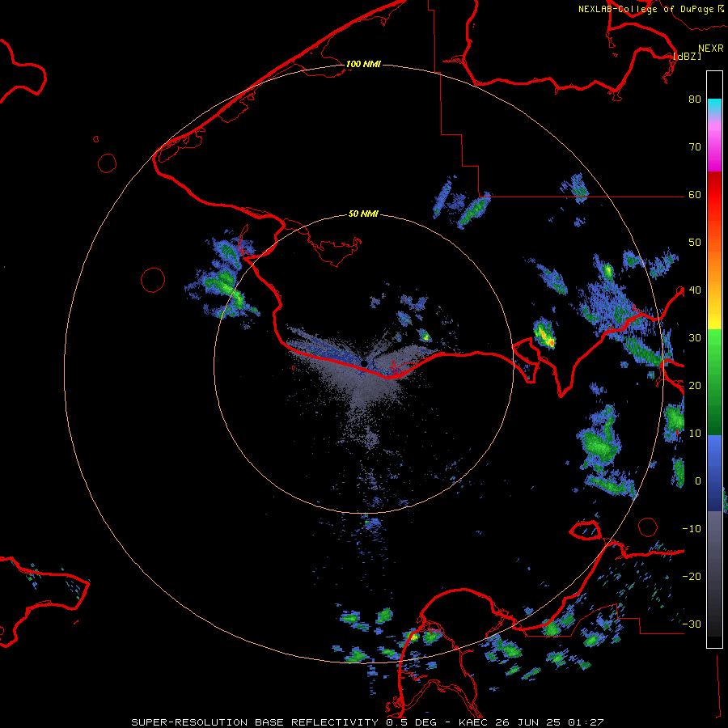Click the 100 NMI range ring label

pyautogui.click(x=363, y=64)
